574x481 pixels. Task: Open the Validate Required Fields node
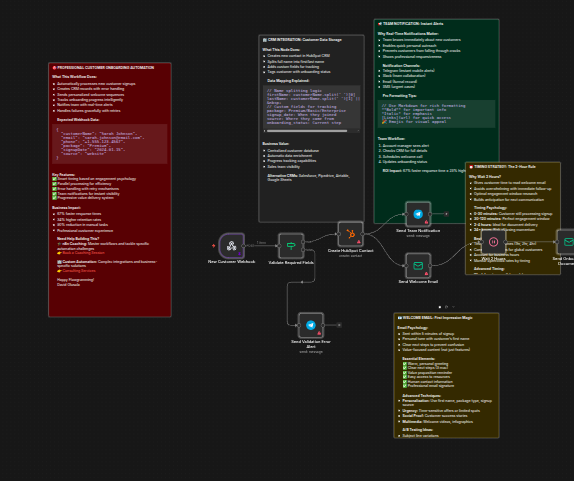click(291, 246)
